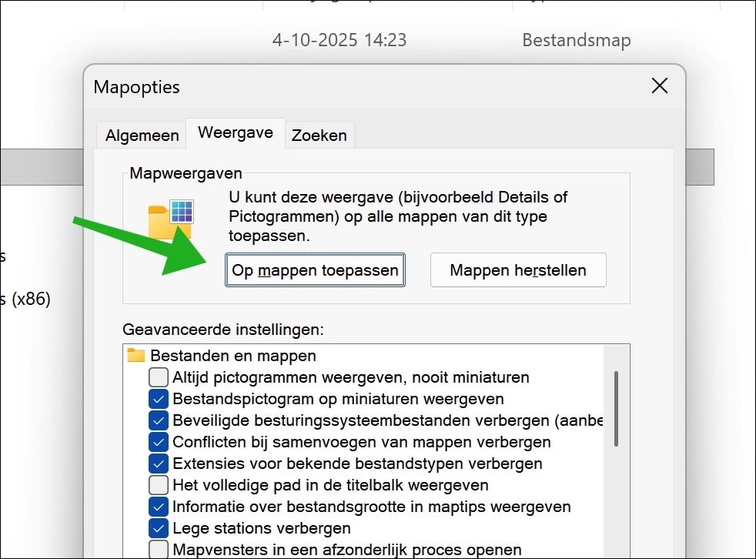
Task: Click the folder icon beside Bestanden en mappen
Action: point(135,356)
